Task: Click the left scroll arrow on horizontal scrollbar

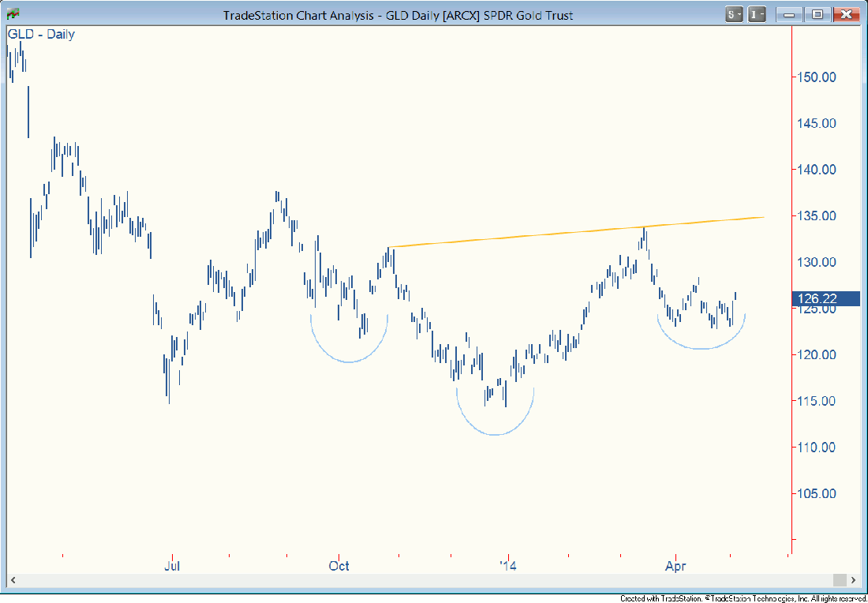Action: 13,580
